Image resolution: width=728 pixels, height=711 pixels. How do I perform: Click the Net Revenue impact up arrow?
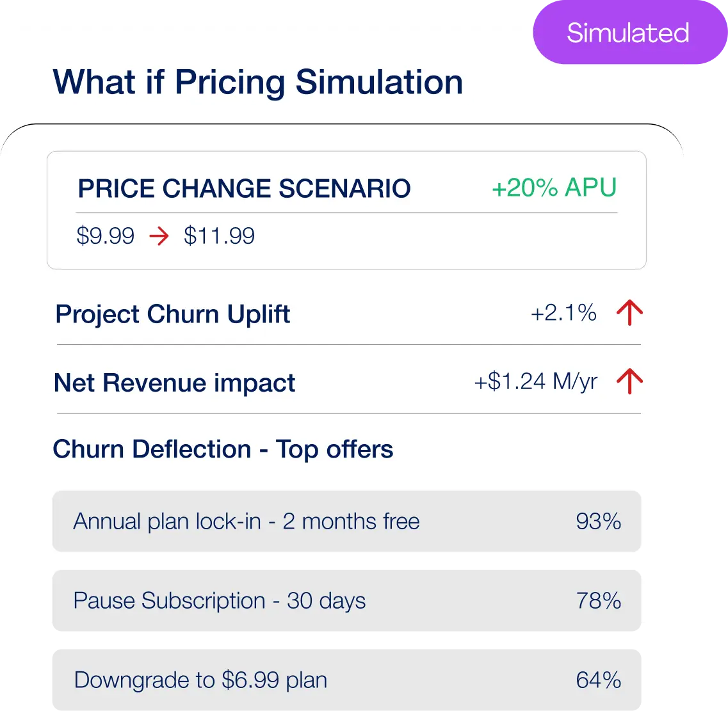(629, 382)
